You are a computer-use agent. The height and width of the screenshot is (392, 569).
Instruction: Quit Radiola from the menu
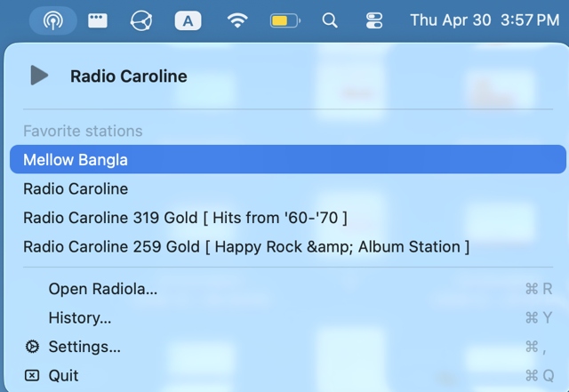(x=288, y=376)
